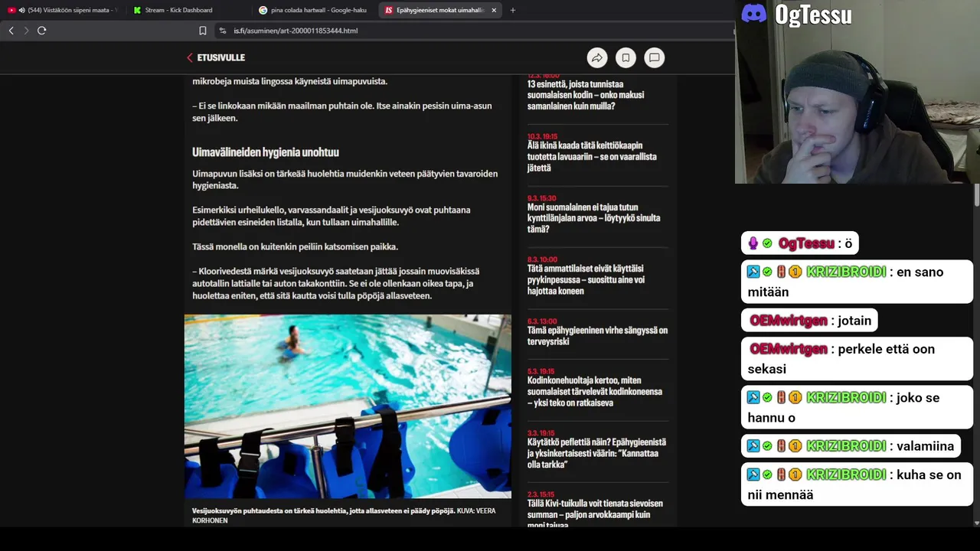This screenshot has width=980, height=551.
Task: Open a new browser tab with plus
Action: coord(512,10)
